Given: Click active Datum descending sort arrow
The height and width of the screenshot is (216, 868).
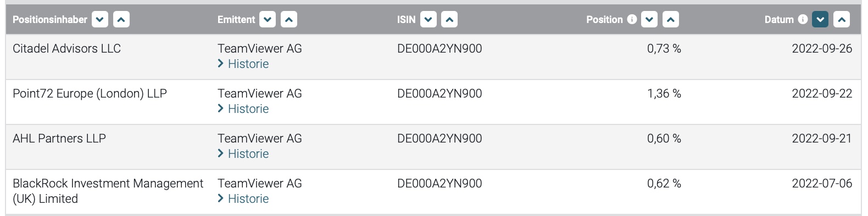Looking at the screenshot, I should [820, 20].
